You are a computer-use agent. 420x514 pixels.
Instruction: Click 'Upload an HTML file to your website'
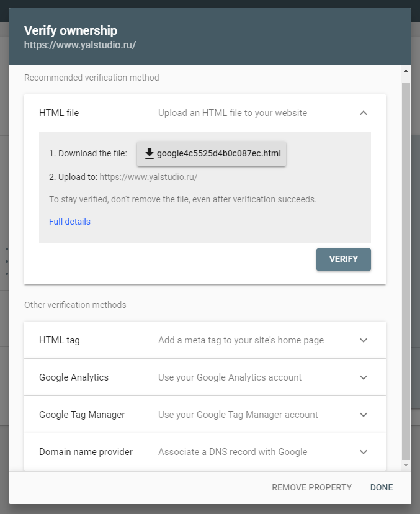tap(233, 113)
